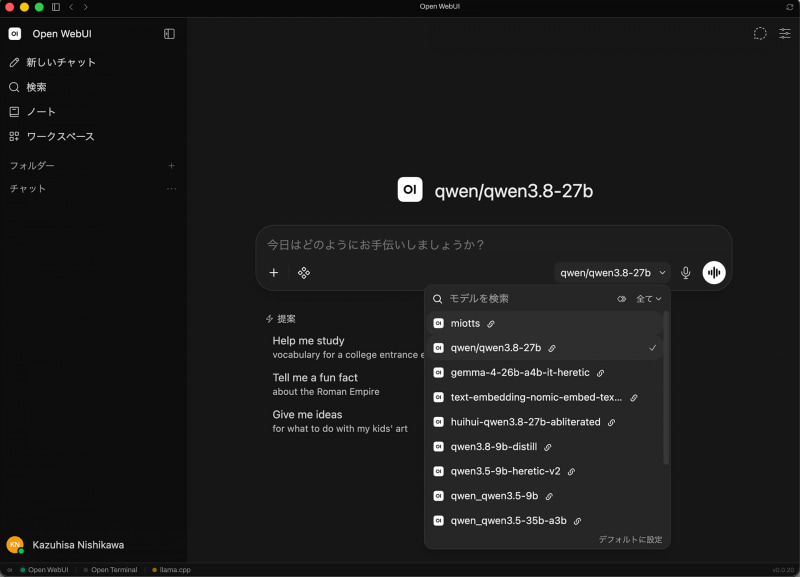Image resolution: width=800 pixels, height=577 pixels.
Task: Open the チャット section options (three dots)
Action: [x=171, y=189]
